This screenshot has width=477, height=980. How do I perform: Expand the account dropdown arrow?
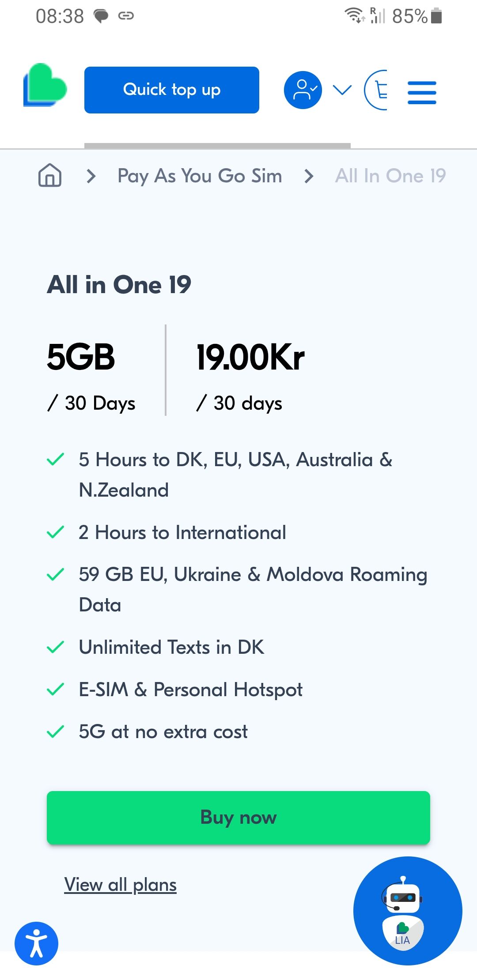342,90
